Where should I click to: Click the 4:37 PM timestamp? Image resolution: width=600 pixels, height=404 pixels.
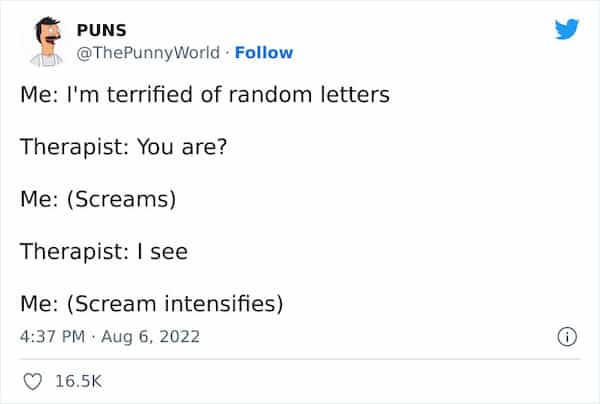pyautogui.click(x=52, y=337)
